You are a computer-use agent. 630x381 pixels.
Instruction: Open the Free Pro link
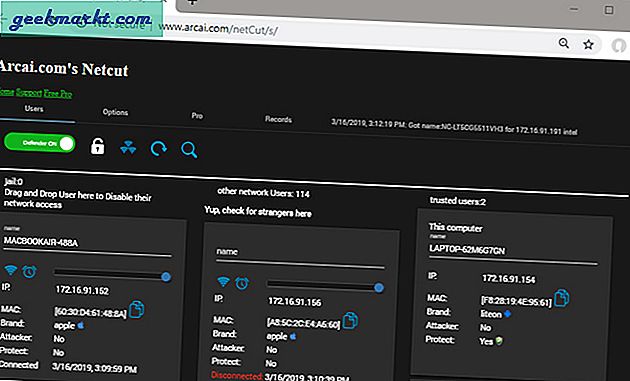pyautogui.click(x=58, y=94)
